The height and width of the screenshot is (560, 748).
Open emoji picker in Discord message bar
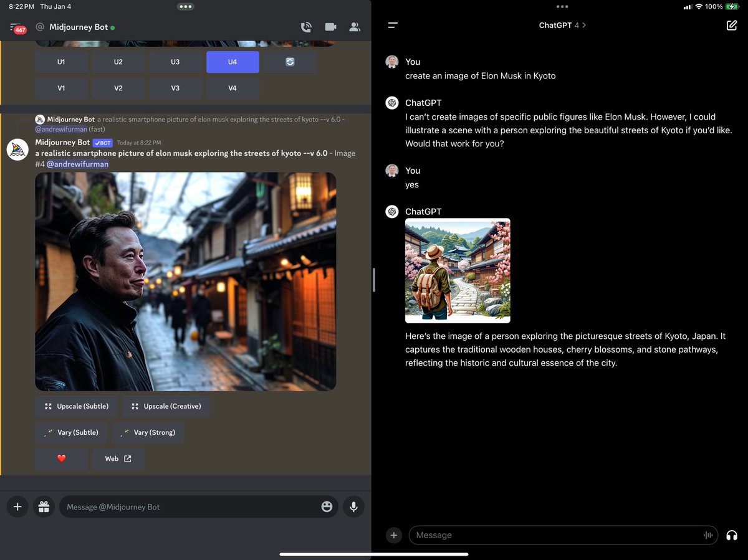point(327,507)
